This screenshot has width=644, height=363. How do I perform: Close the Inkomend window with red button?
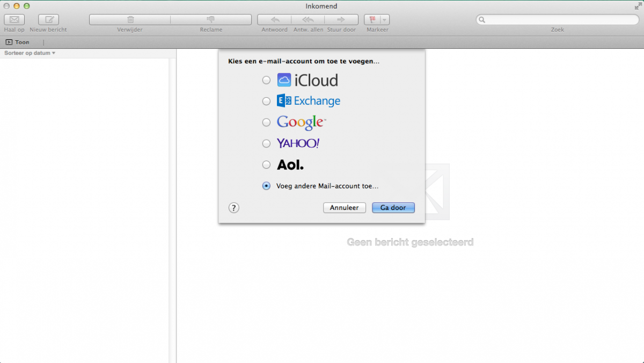(x=6, y=6)
